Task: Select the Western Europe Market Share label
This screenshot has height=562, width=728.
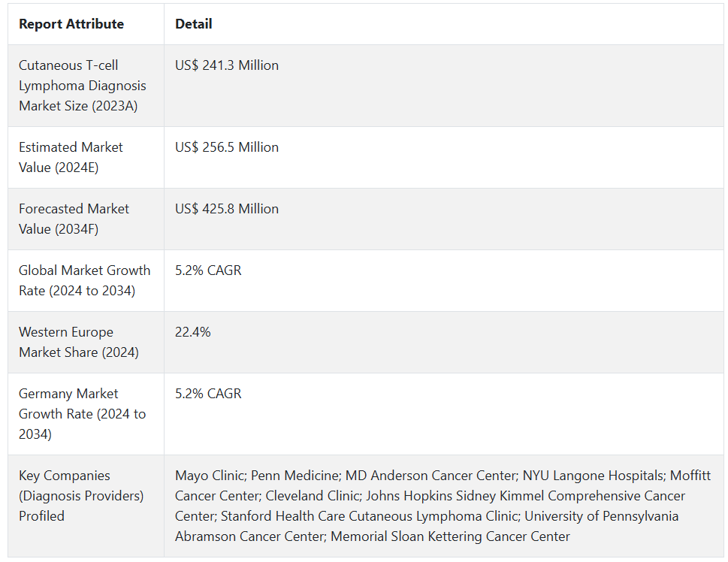Action: pos(79,342)
